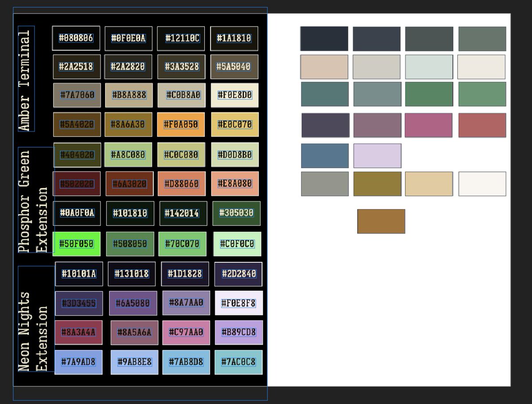This screenshot has width=532, height=404.
Task: Choose the #E8A080 salmon swatch
Action: pyautogui.click(x=235, y=183)
